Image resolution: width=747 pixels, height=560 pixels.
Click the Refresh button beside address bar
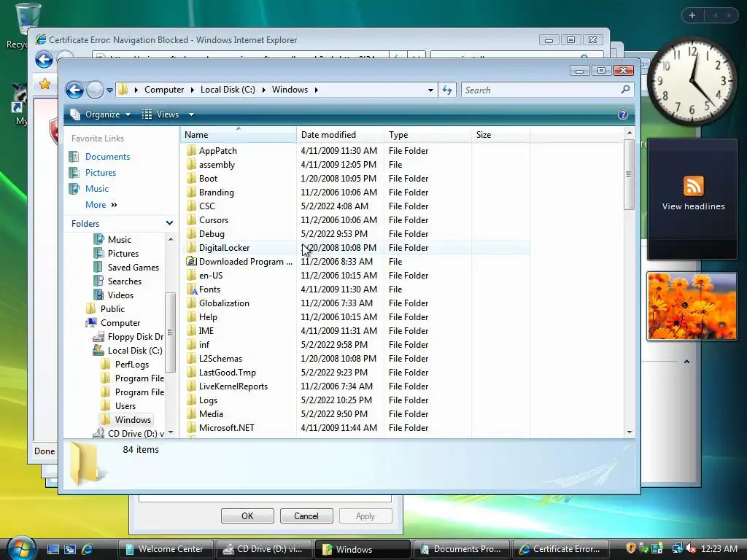pos(447,90)
